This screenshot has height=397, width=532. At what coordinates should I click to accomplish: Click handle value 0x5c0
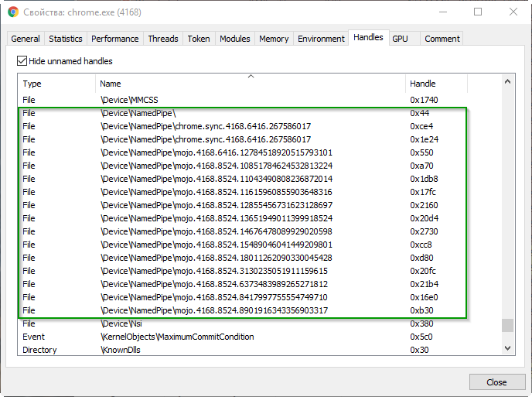click(421, 337)
